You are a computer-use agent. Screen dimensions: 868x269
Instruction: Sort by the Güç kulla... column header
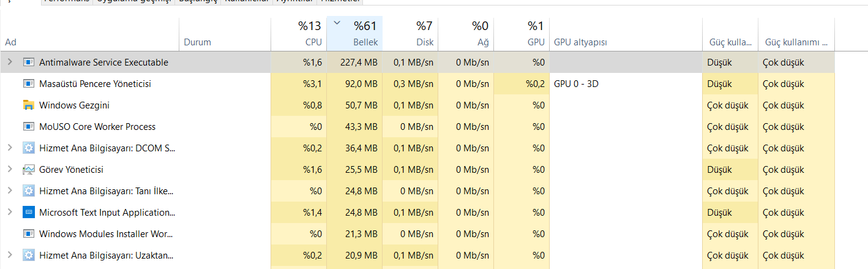click(x=730, y=34)
